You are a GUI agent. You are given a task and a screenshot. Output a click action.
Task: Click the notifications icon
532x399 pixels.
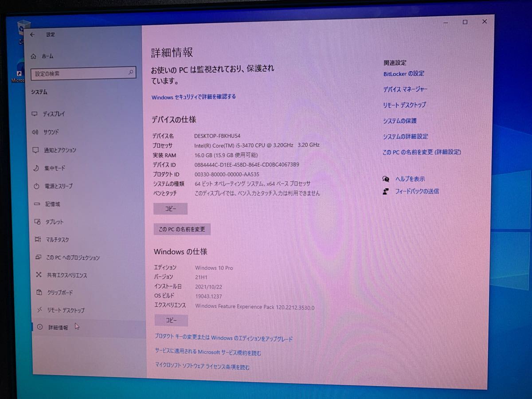pyautogui.click(x=35, y=150)
